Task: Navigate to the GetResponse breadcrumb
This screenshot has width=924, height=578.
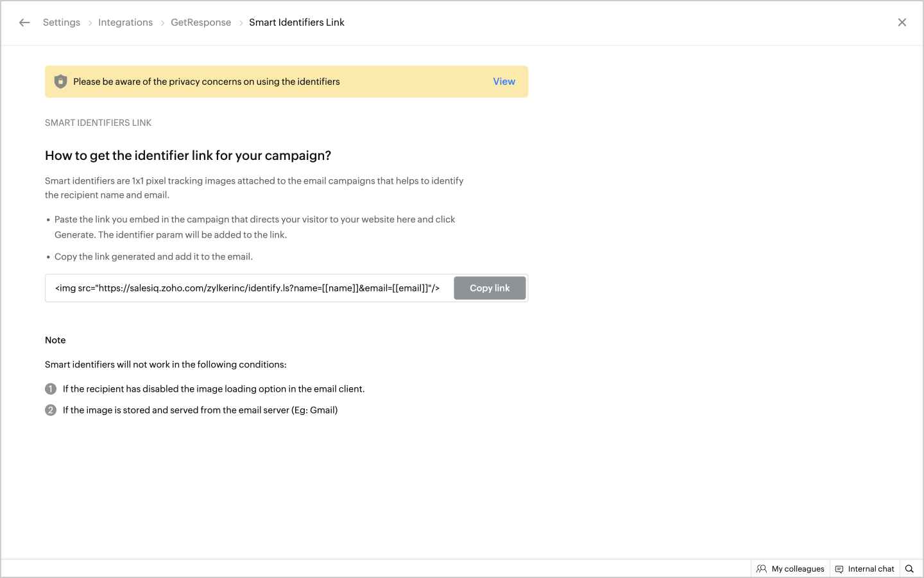Action: 201,22
